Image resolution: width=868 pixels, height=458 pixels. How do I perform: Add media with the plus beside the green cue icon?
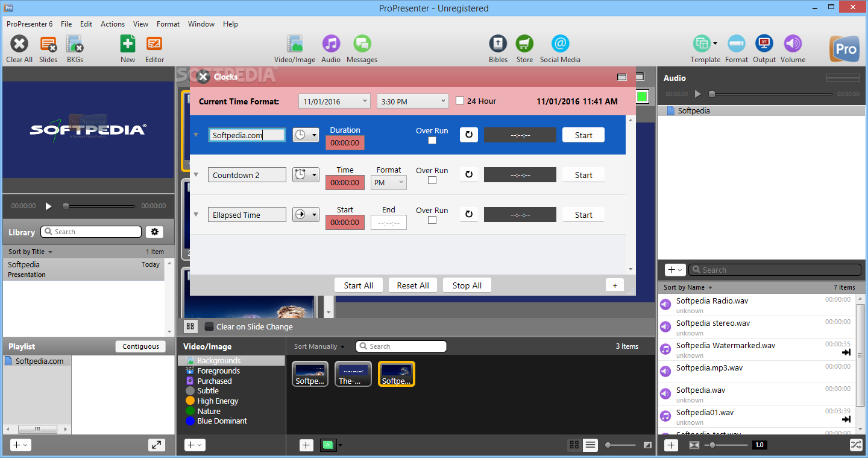[x=306, y=445]
